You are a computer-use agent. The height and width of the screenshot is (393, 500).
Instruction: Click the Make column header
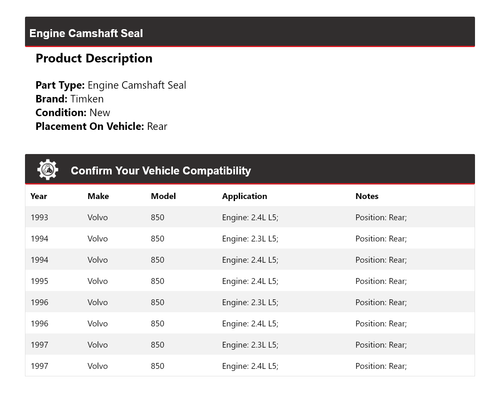(98, 196)
